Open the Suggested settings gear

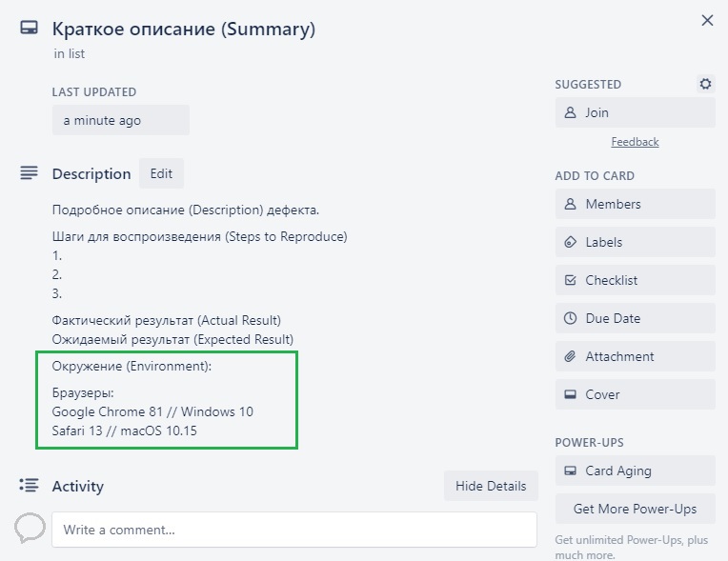[x=705, y=84]
